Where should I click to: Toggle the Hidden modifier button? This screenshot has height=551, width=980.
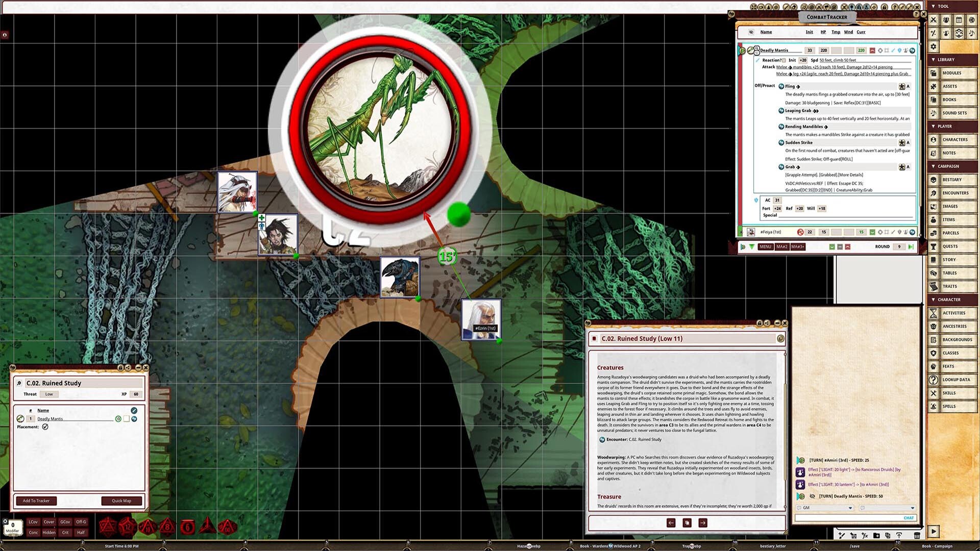click(x=48, y=532)
